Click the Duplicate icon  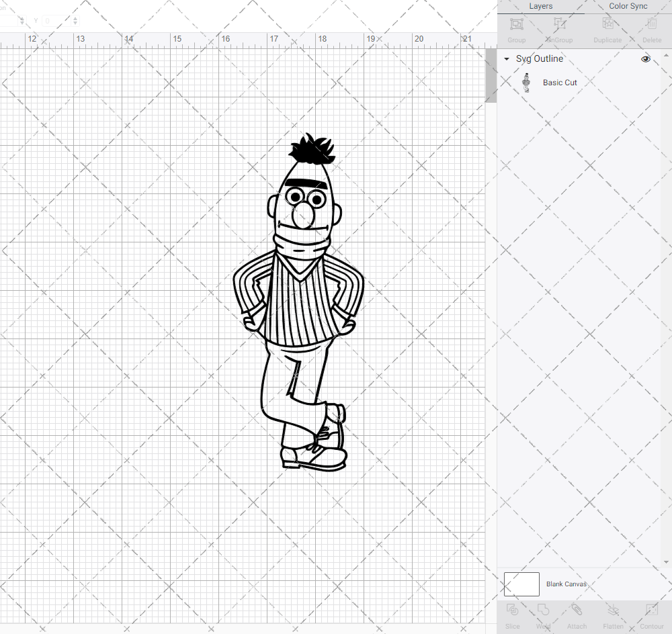click(607, 28)
